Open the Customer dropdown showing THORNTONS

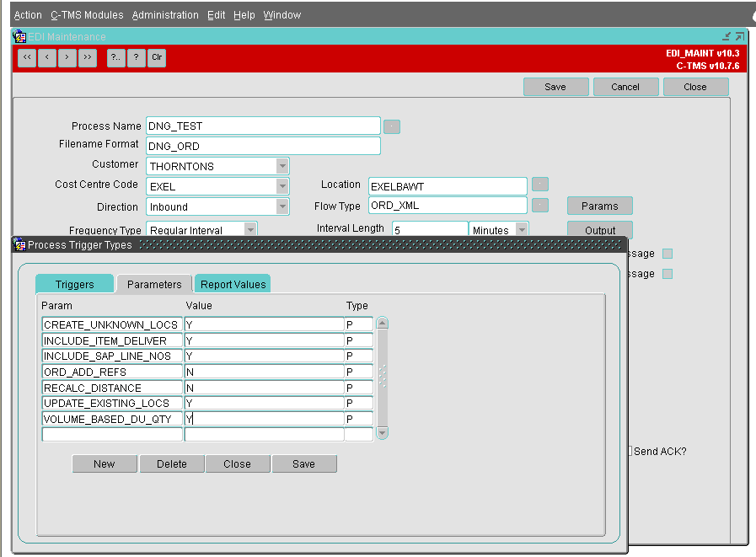(x=282, y=166)
